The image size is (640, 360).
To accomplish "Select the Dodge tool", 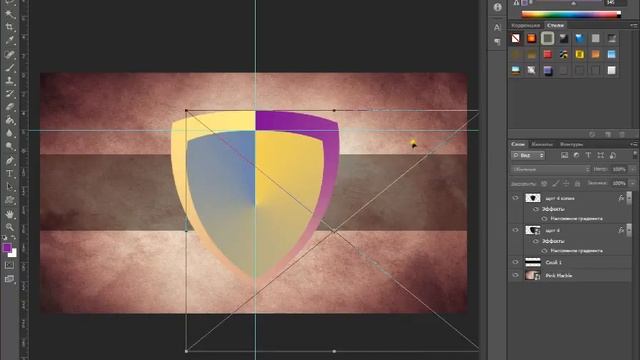I will point(10,146).
